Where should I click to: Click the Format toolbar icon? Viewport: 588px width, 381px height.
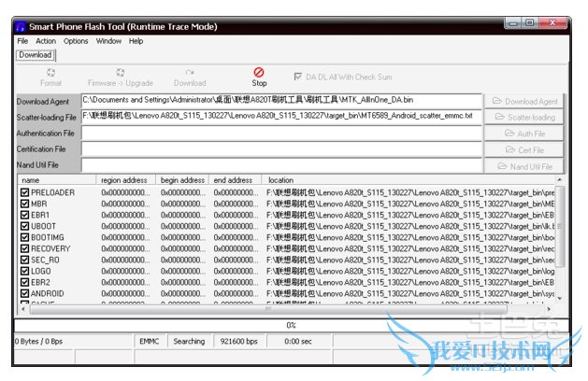click(x=50, y=77)
